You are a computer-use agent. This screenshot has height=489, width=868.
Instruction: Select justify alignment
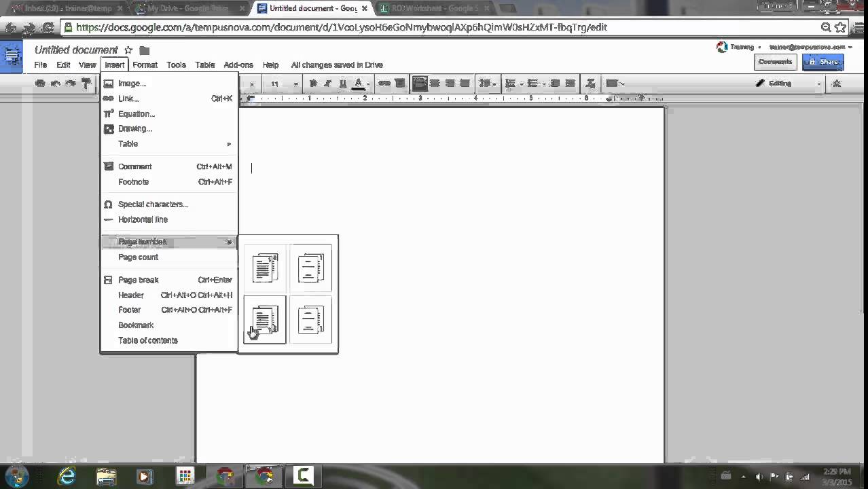pos(465,84)
